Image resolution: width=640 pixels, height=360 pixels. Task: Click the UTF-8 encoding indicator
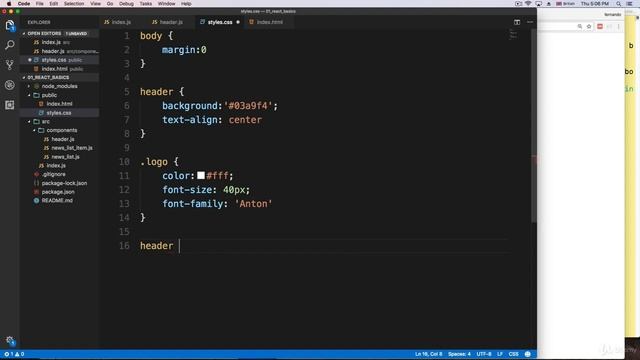pos(484,354)
